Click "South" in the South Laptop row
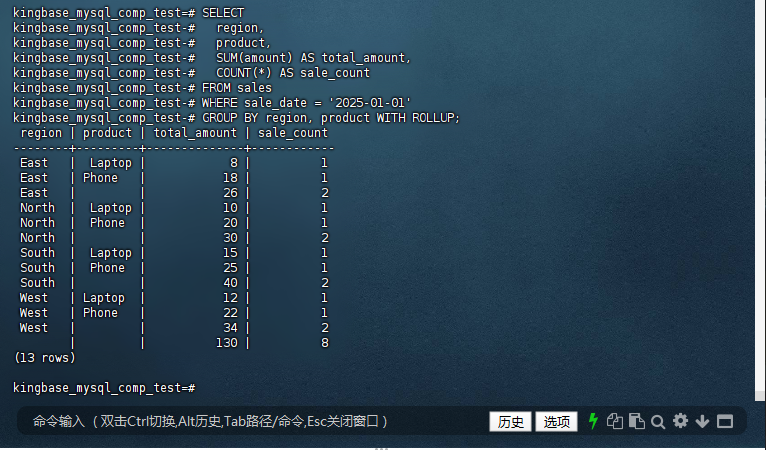 (37, 253)
